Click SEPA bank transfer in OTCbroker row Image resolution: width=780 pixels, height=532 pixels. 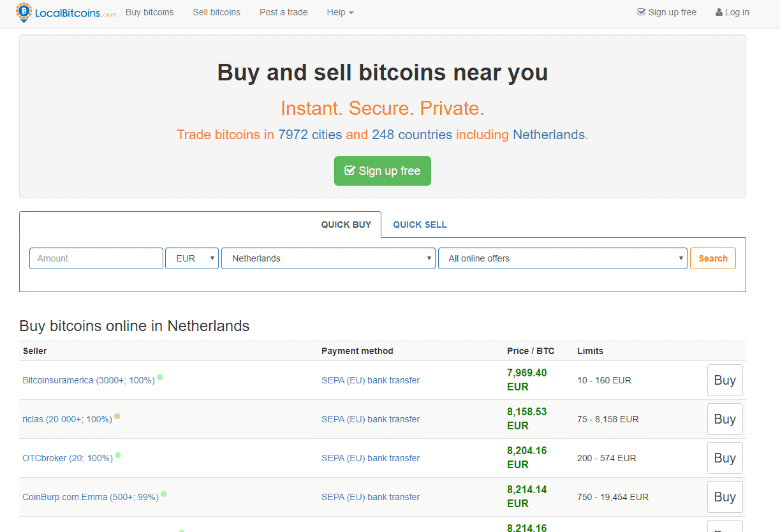coord(371,458)
